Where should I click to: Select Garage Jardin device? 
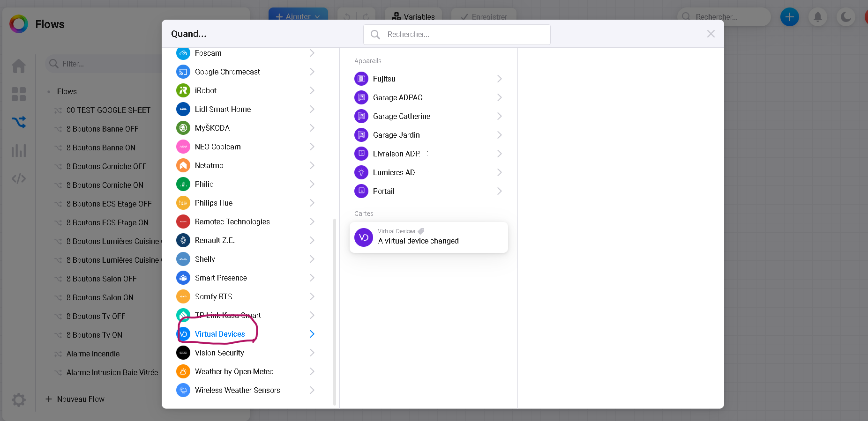[x=429, y=135]
